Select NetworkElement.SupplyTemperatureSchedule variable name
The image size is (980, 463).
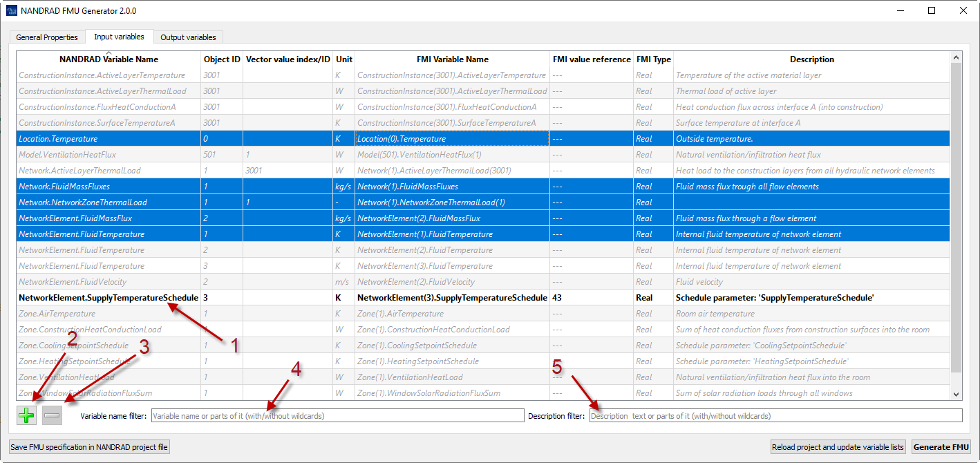click(x=109, y=298)
